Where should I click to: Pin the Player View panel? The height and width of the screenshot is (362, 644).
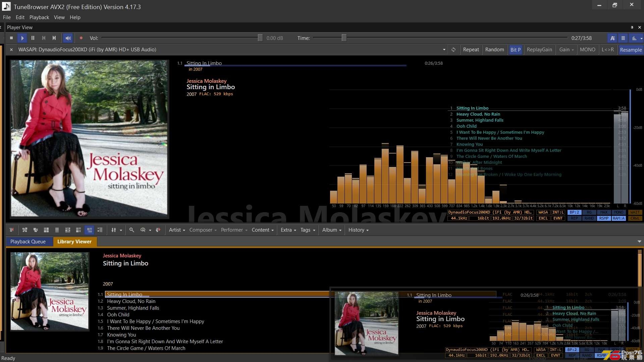[x=632, y=27]
